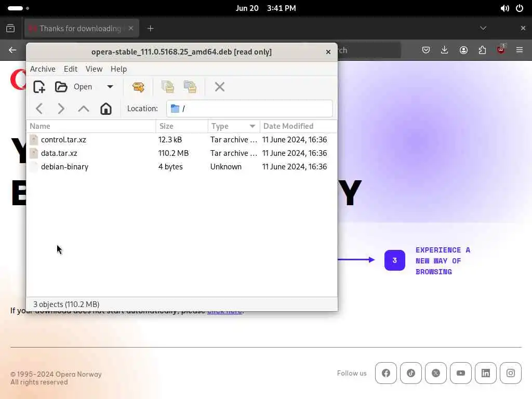Open the Firefox View icon
This screenshot has height=399, width=532.
point(10,29)
